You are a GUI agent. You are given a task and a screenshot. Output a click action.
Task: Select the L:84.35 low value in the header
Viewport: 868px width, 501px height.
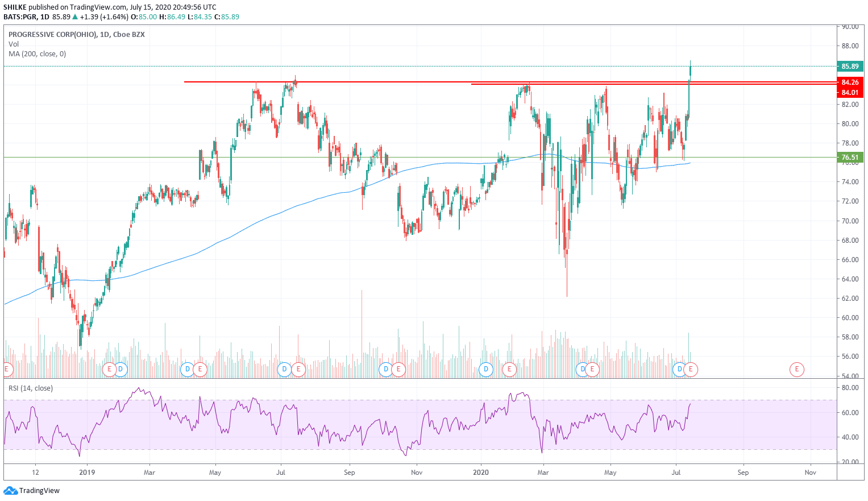click(200, 17)
